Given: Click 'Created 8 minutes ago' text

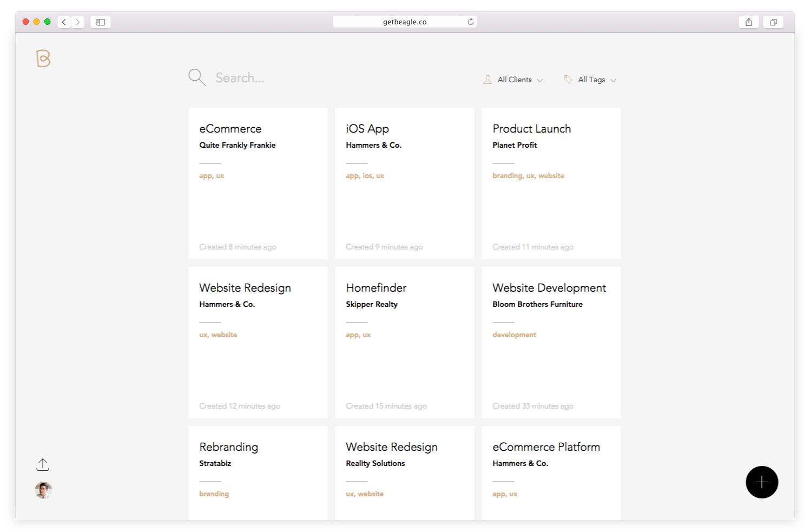Looking at the screenshot, I should coord(238,247).
